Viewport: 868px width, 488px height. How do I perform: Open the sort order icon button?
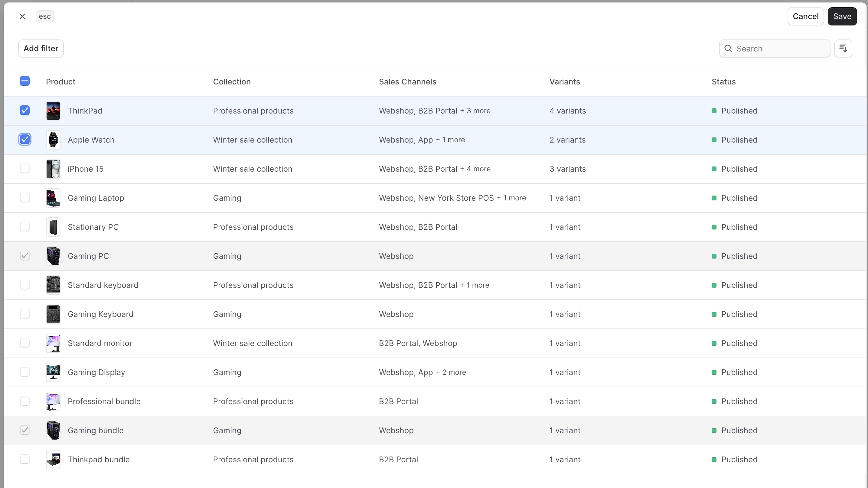843,48
